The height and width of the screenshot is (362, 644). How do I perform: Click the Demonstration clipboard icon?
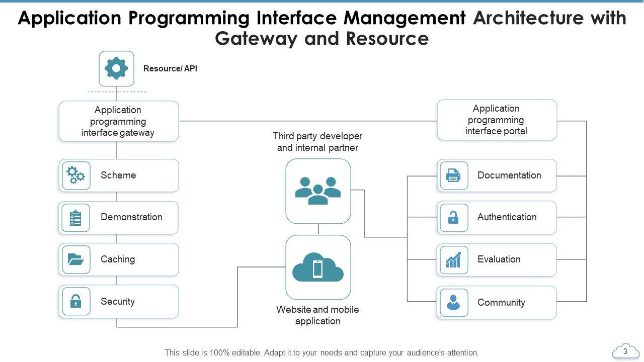[76, 218]
